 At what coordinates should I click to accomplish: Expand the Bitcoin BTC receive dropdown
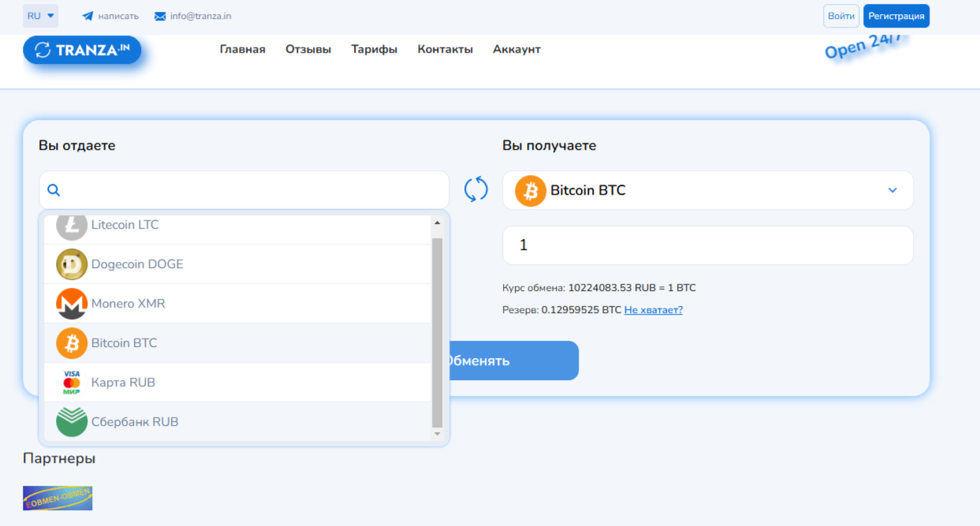click(892, 190)
